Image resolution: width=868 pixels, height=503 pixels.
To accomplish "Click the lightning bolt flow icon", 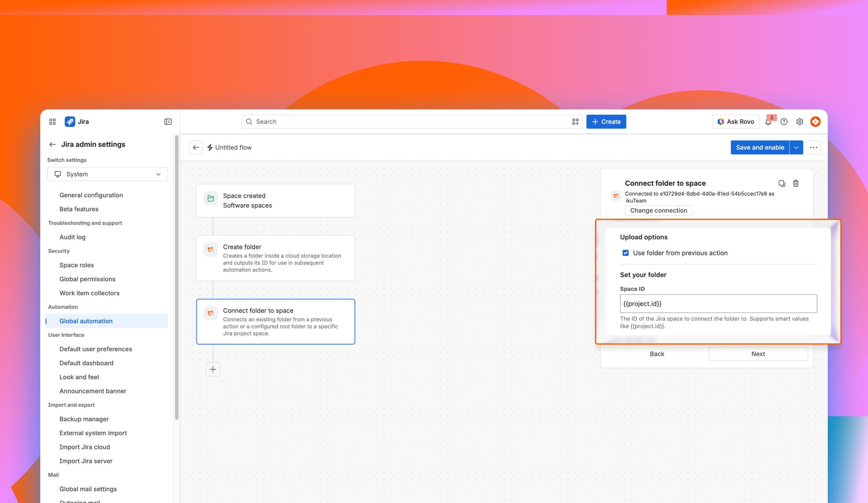I will point(210,147).
